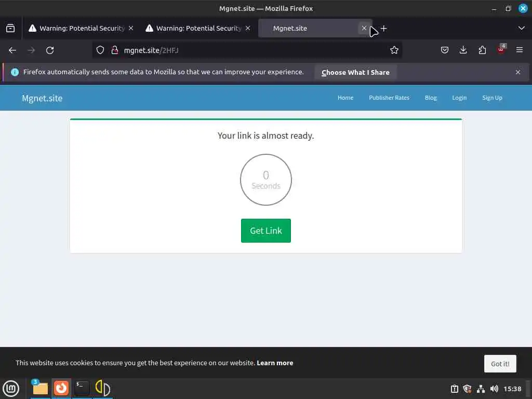Viewport: 532px width, 399px height.
Task: Bookmark this page with star icon
Action: pos(394,50)
